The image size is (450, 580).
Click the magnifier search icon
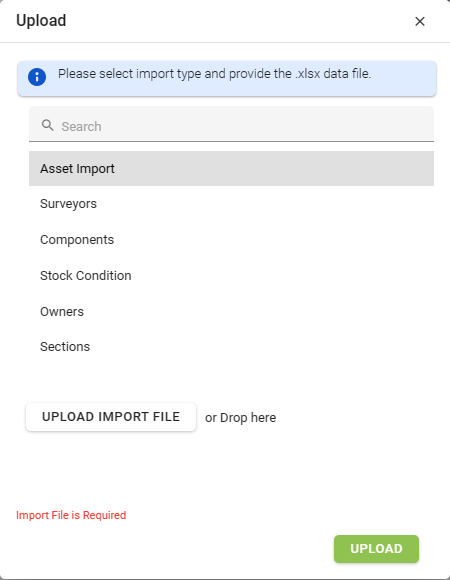[48, 125]
